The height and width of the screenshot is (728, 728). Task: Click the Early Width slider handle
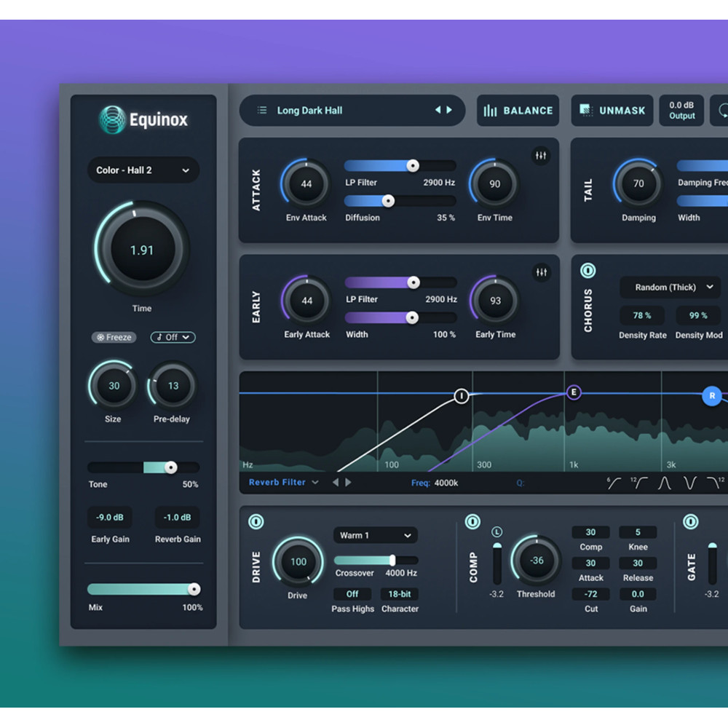coord(412,317)
